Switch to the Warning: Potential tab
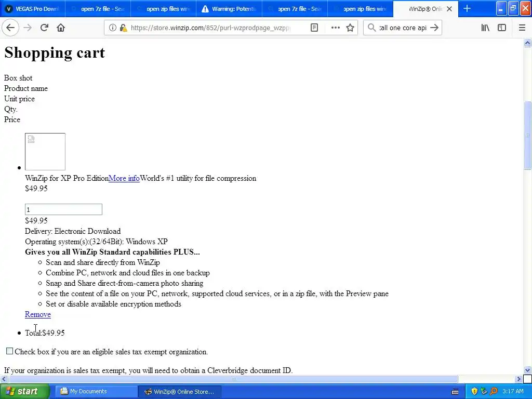The height and width of the screenshot is (399, 532). [x=229, y=9]
